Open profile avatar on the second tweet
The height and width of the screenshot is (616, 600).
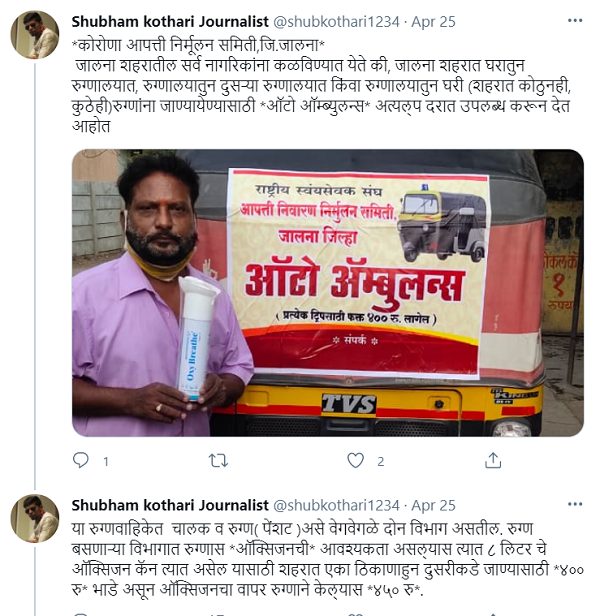35,518
